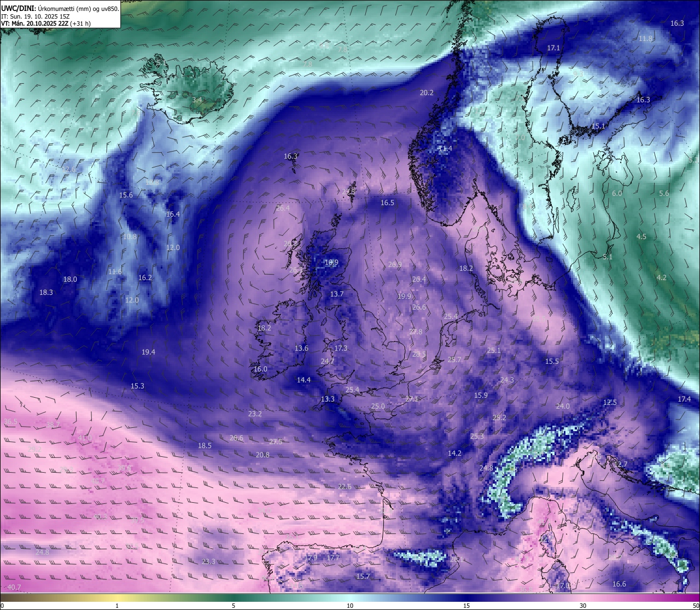Click the 23.3 value northwest of Spain

tap(208, 561)
